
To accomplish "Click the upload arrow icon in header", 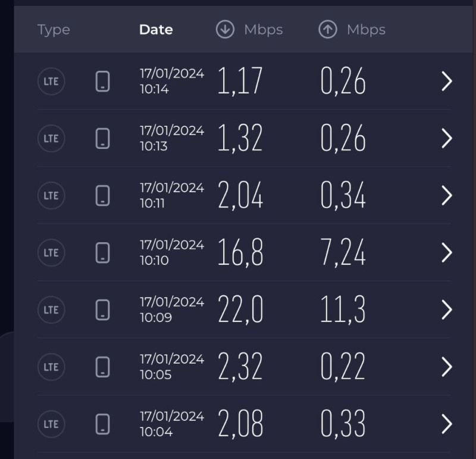I will (328, 30).
